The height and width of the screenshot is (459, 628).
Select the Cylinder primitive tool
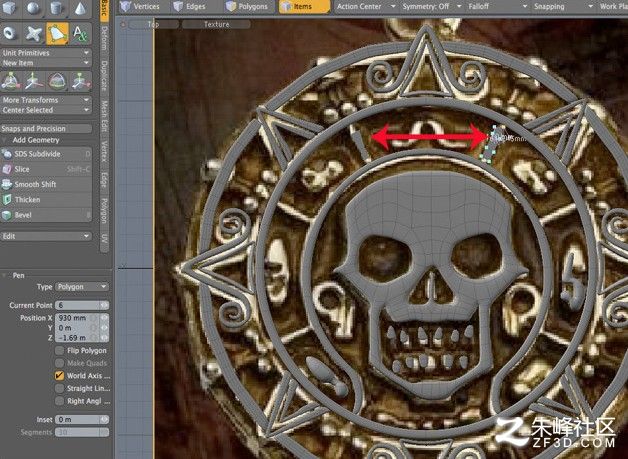click(57, 8)
